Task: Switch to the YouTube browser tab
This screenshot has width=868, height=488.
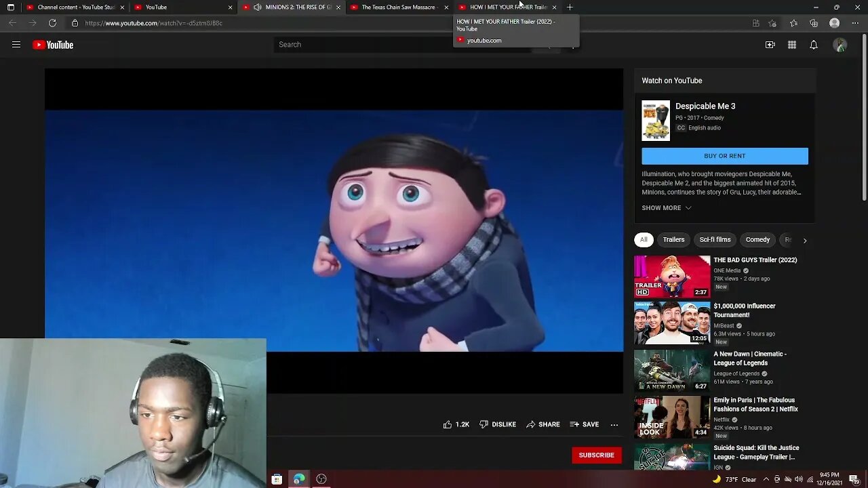Action: click(x=183, y=7)
